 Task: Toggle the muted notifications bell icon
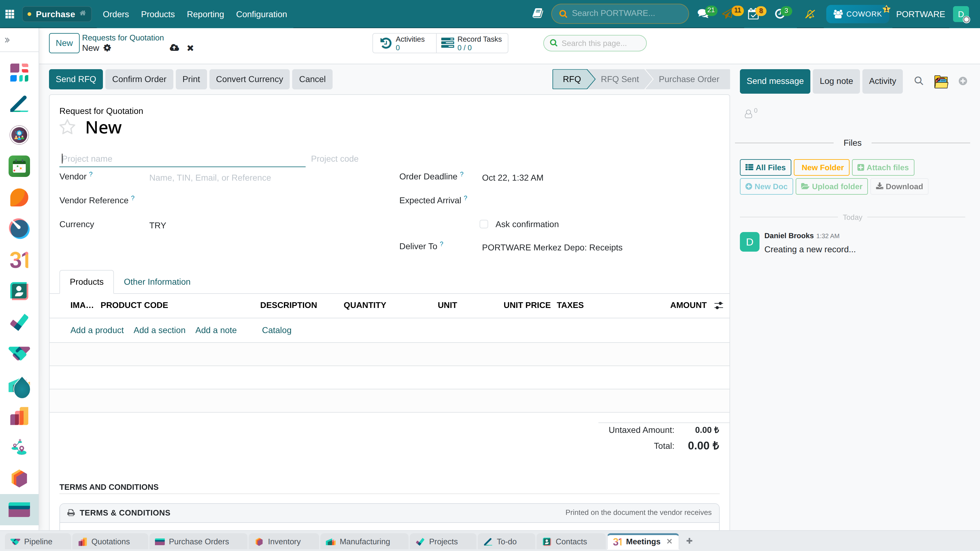tap(810, 14)
